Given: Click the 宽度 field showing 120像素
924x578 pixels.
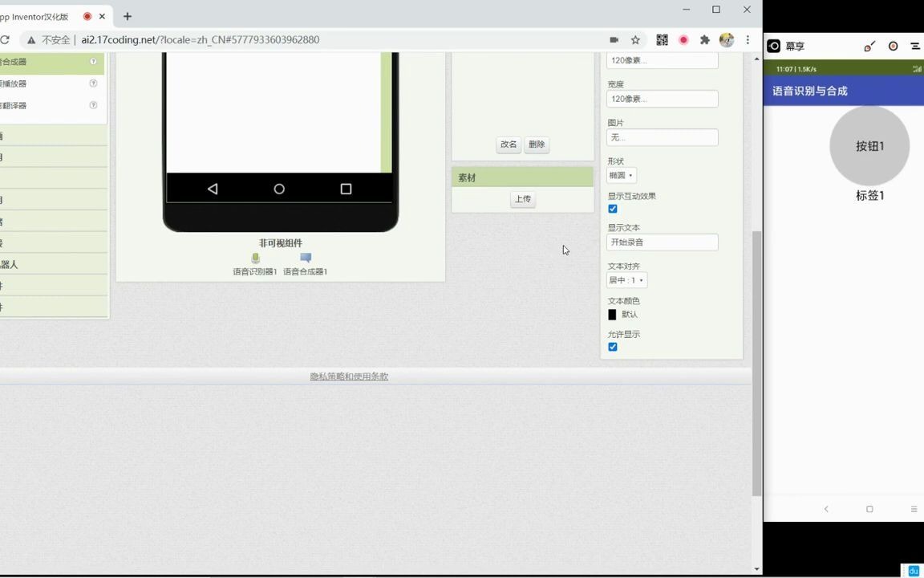Looking at the screenshot, I should click(663, 99).
